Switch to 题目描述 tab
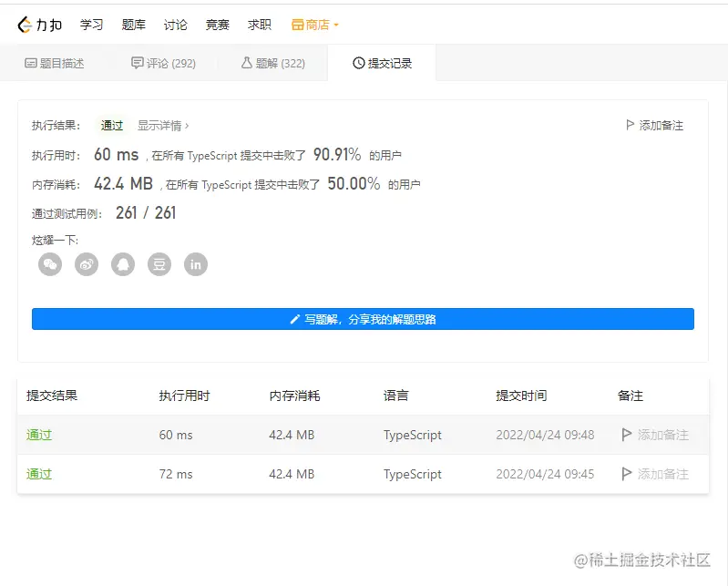 pyautogui.click(x=55, y=63)
